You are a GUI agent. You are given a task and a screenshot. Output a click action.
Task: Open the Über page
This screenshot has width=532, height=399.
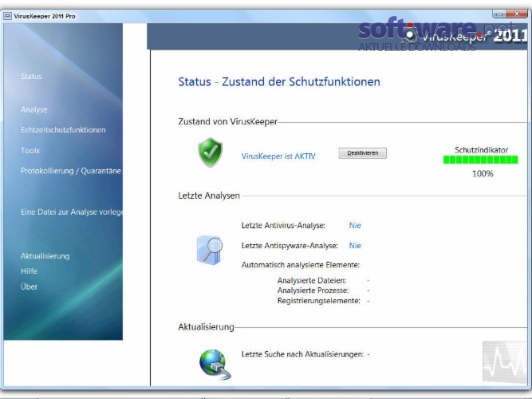click(x=30, y=286)
